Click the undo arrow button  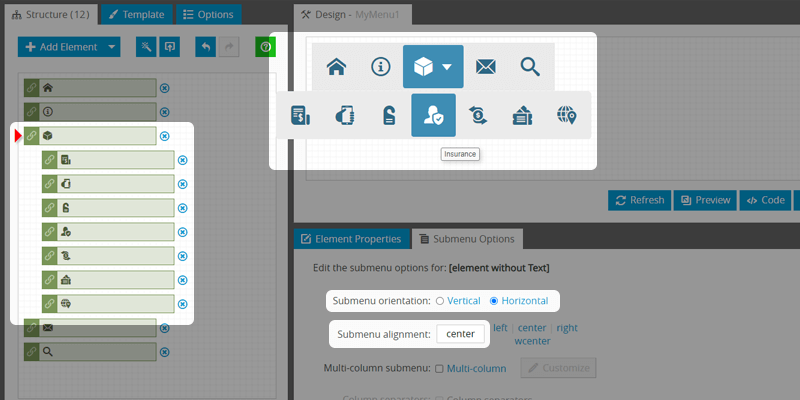click(x=205, y=47)
